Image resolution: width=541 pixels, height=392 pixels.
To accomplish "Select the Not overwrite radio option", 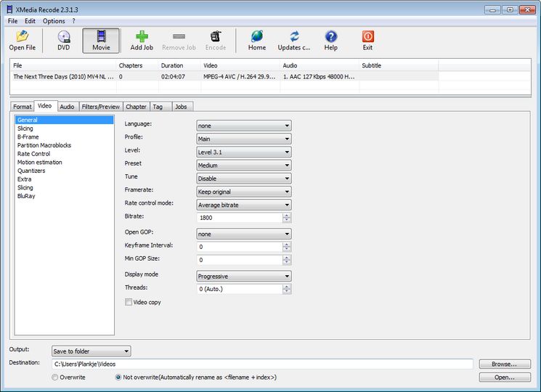I will click(x=118, y=377).
